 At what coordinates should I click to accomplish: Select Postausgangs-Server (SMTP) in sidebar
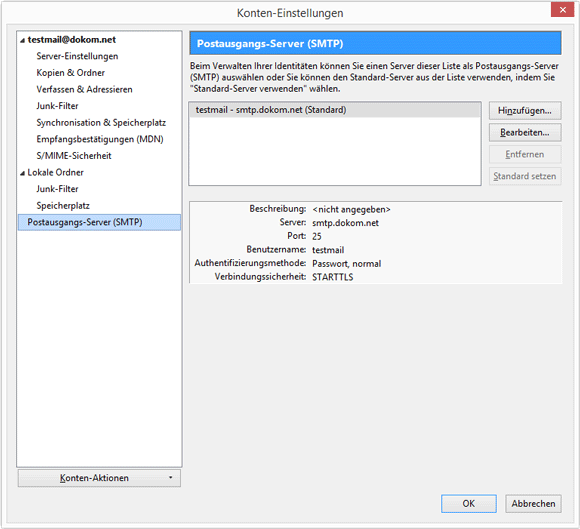click(99, 222)
